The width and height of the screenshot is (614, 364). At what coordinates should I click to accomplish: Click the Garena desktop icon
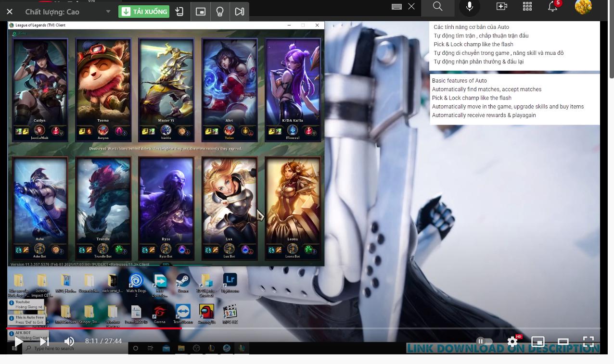(159, 314)
